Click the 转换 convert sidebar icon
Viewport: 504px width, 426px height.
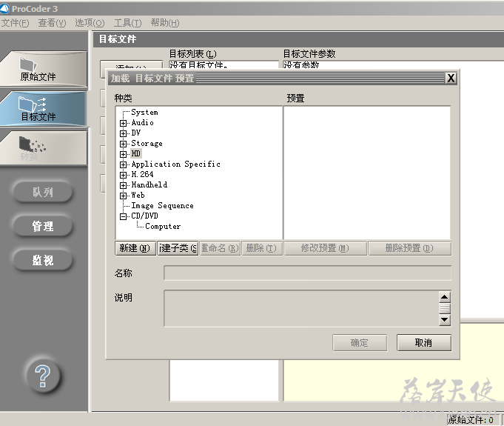click(43, 149)
